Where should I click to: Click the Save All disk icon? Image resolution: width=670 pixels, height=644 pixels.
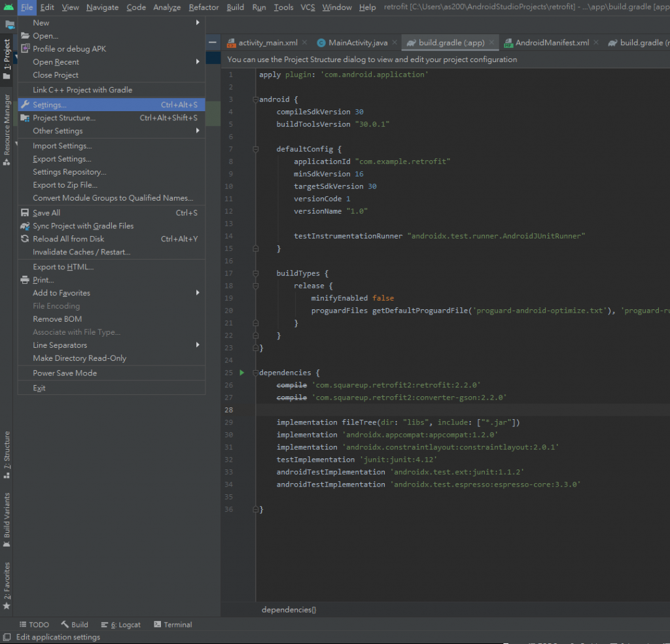click(x=26, y=212)
